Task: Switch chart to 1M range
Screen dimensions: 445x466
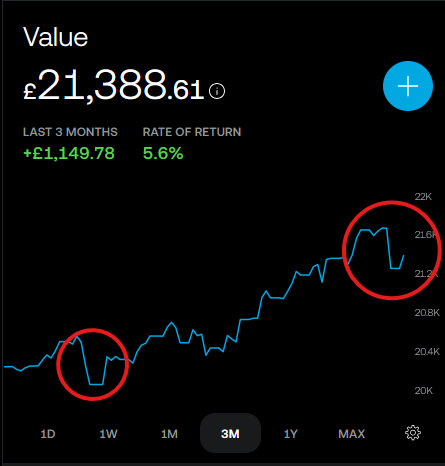Action: tap(169, 434)
